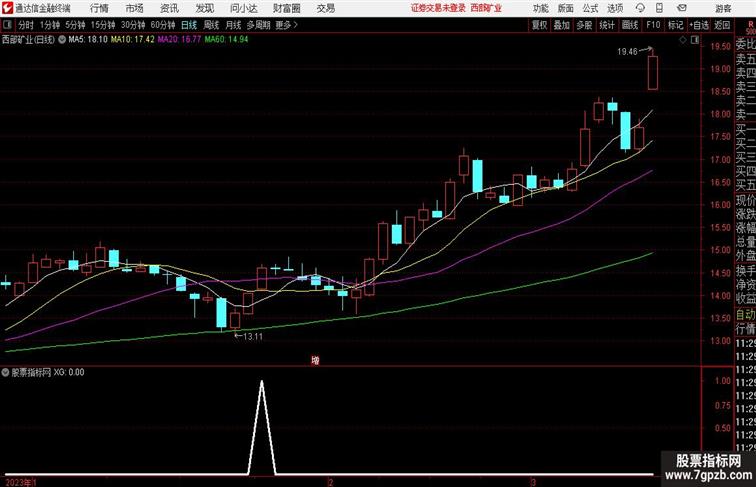Switch to 1分钟 period

pyautogui.click(x=50, y=25)
